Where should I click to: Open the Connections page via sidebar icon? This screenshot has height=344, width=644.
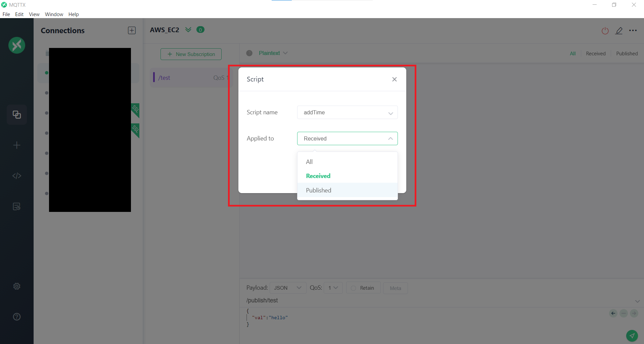click(x=16, y=114)
